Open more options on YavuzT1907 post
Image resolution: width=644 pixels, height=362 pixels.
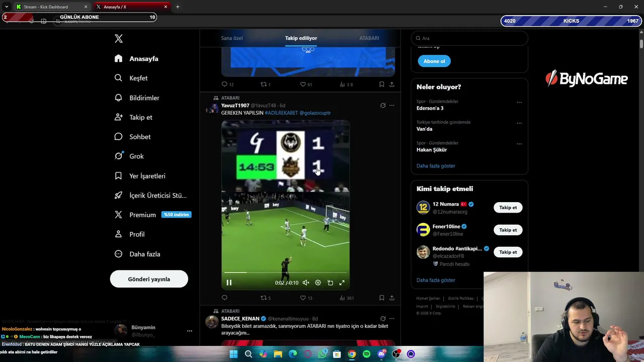[x=392, y=106]
